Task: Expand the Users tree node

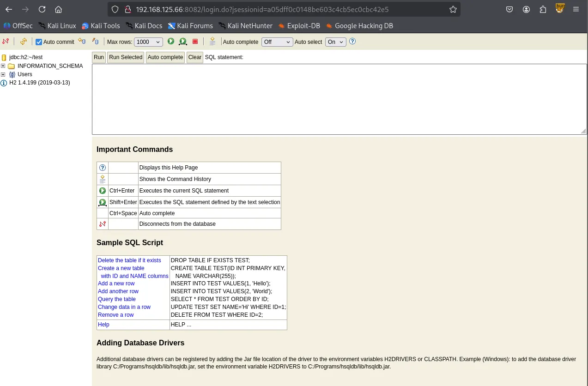Action: point(3,74)
